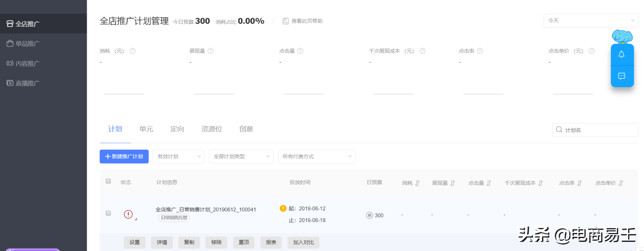The image size is (644, 251).
Task: Click the 计划信息 column header
Action: pyautogui.click(x=167, y=182)
